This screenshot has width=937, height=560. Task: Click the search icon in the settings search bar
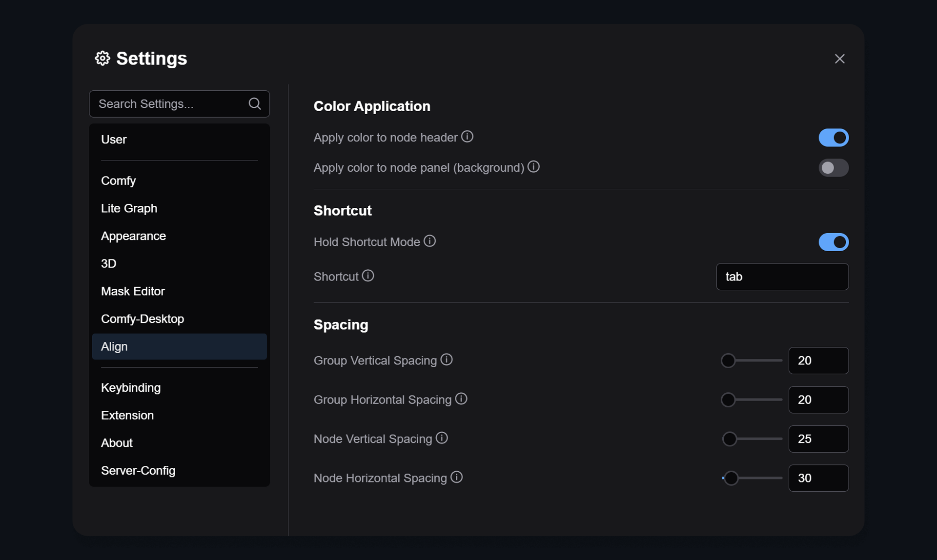[x=255, y=103]
